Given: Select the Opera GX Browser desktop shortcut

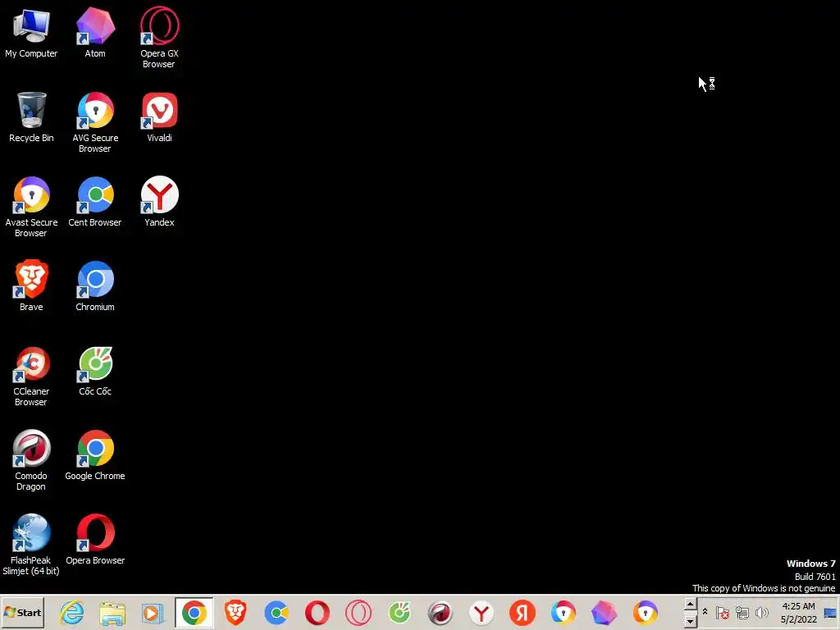Looking at the screenshot, I should (159, 38).
